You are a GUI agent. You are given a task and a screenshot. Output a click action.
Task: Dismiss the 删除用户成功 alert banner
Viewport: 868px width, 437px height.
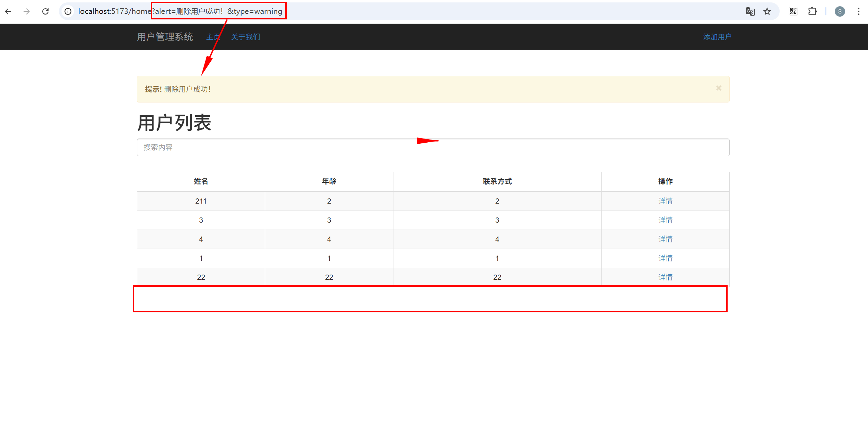pyautogui.click(x=719, y=88)
